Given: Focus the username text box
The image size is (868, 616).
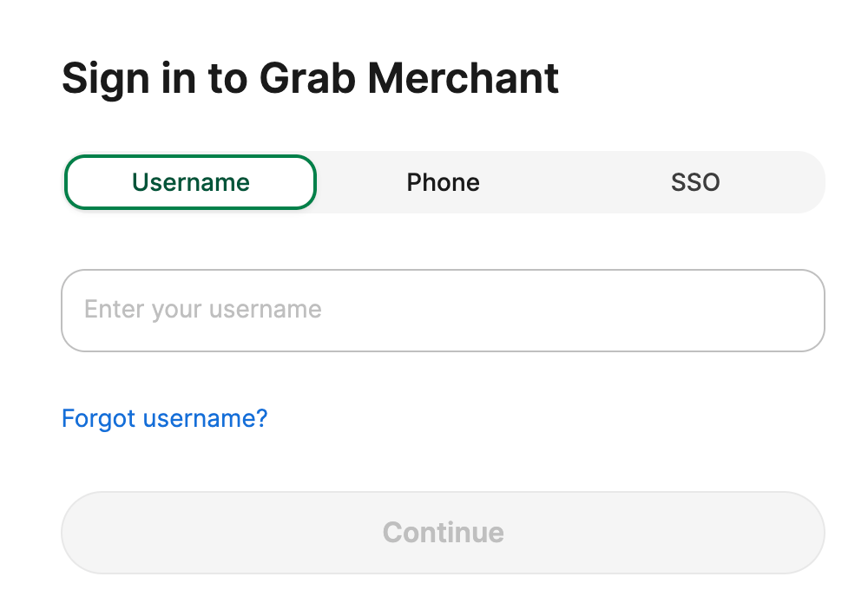Looking at the screenshot, I should pyautogui.click(x=443, y=310).
